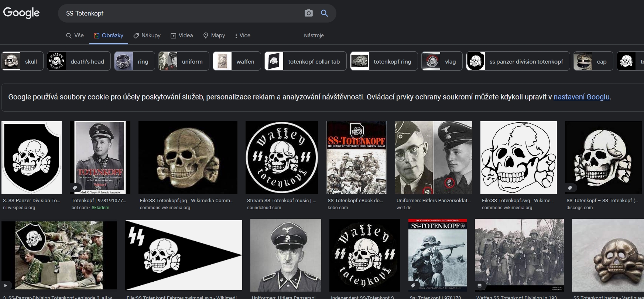This screenshot has width=644, height=299.
Task: Click the kobo.com source text
Action: tap(338, 208)
